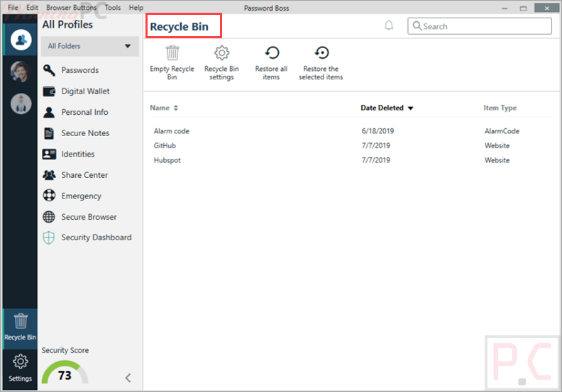Open the File menu
This screenshot has width=562, height=392.
(13, 8)
